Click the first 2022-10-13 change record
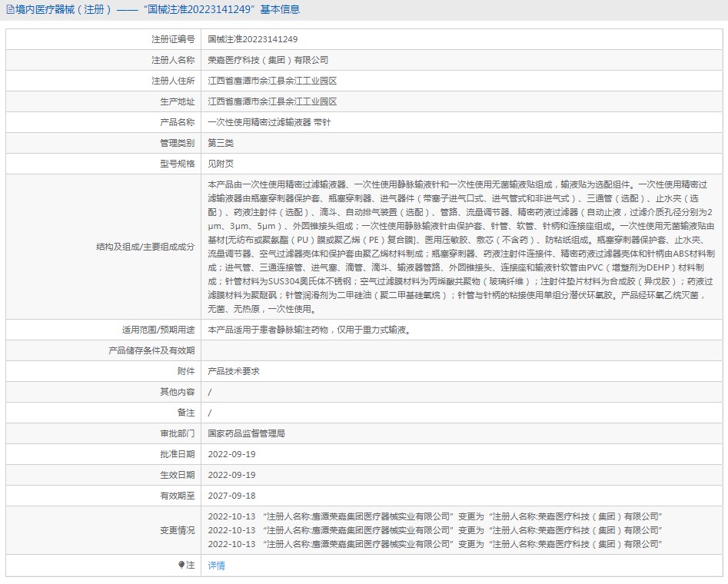Screen dimensions: 728x584 coord(435,516)
